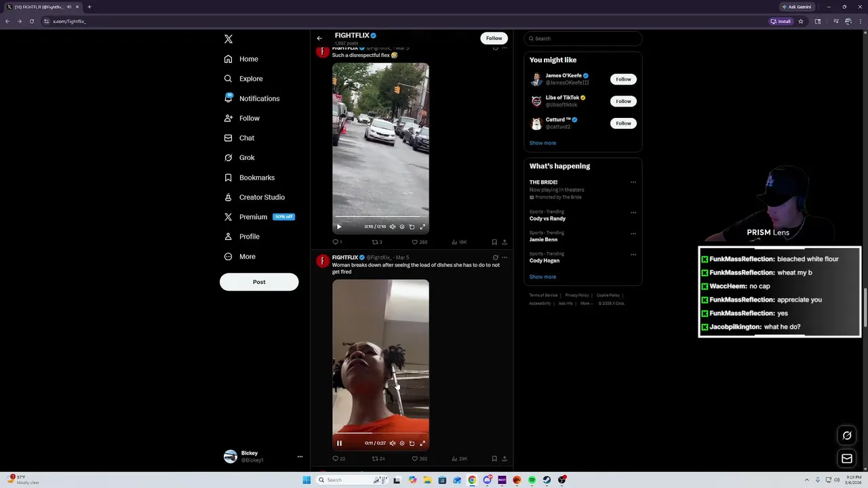Seek on the dishes video progress bar
Image resolution: width=868 pixels, height=488 pixels.
tap(380, 433)
